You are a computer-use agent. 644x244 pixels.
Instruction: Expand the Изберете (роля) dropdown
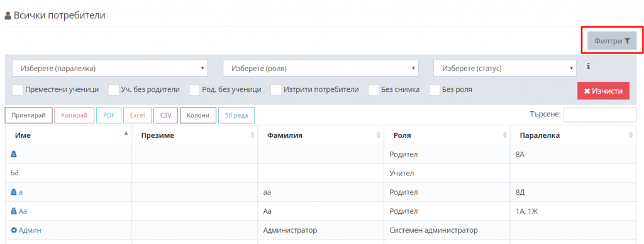click(320, 69)
